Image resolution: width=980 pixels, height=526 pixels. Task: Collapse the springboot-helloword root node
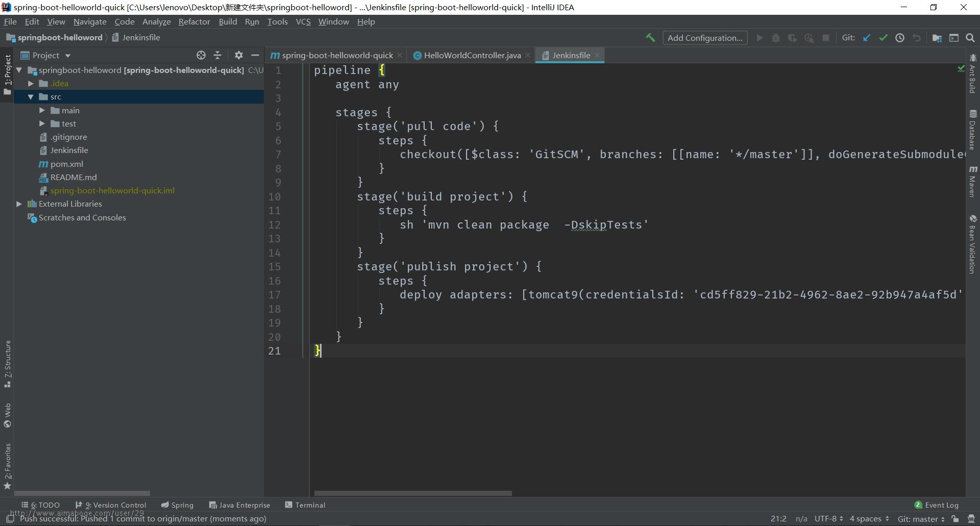point(19,70)
